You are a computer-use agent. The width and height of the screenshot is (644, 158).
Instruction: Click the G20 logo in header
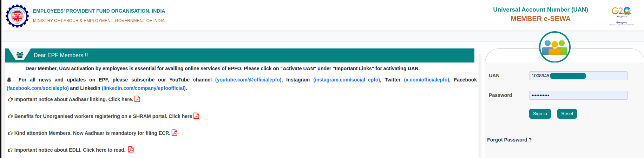621,16
